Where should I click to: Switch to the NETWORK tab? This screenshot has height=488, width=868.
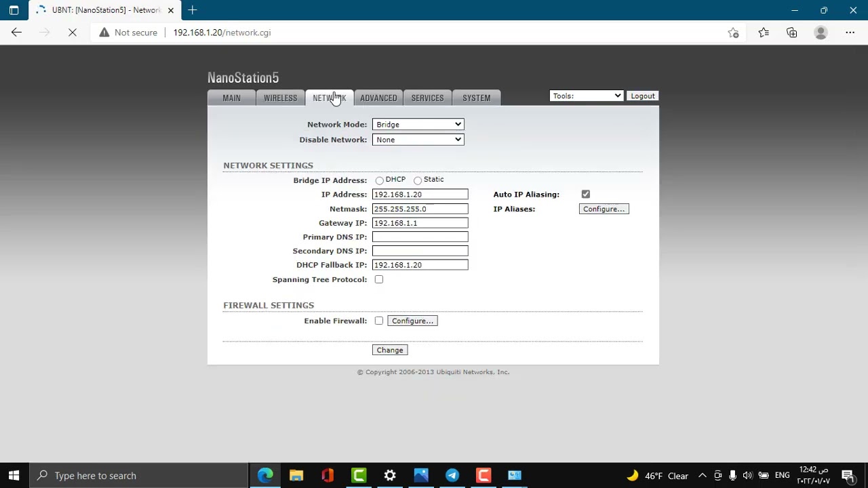click(x=329, y=98)
